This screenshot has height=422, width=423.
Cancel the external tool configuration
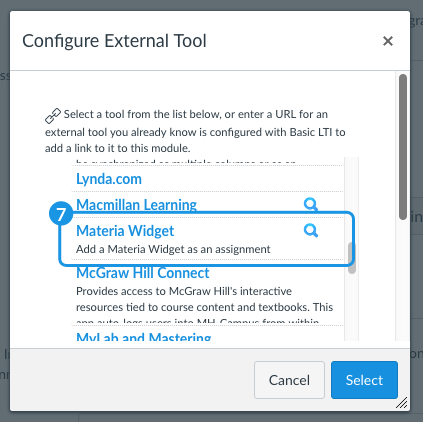[289, 380]
